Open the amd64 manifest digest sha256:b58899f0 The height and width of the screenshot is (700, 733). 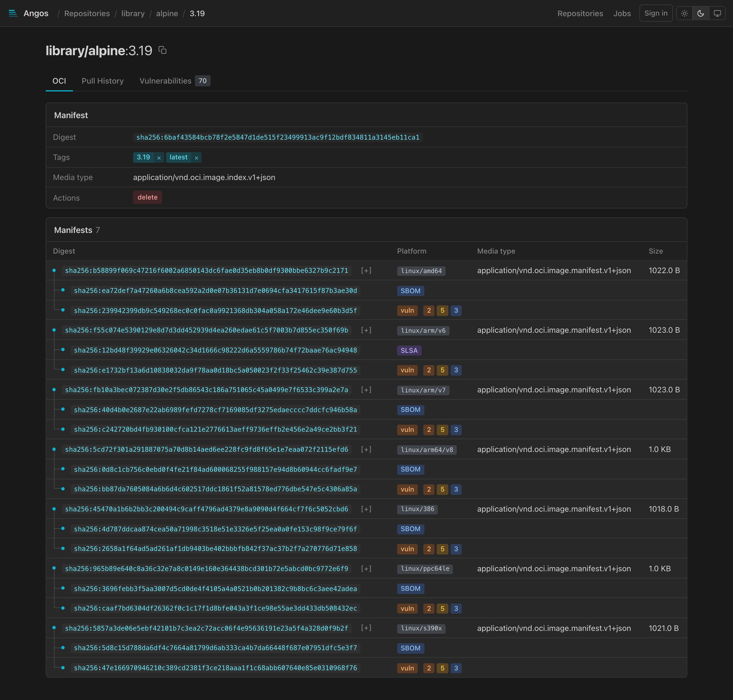pos(207,271)
